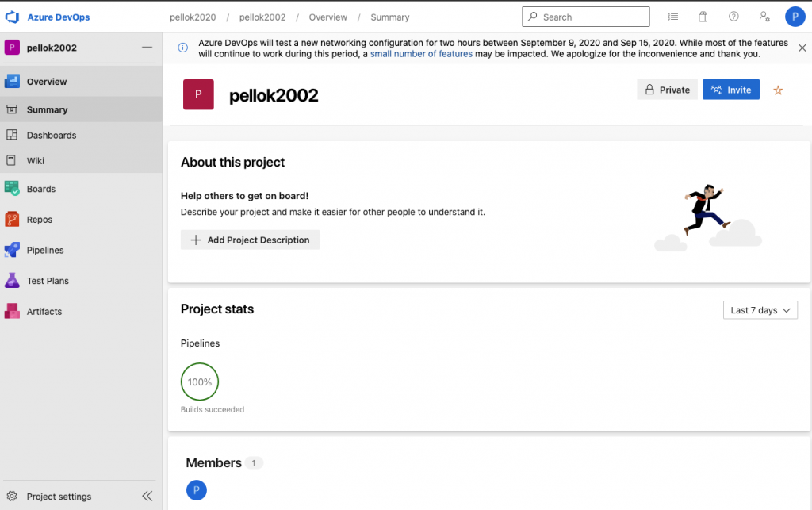Open the work items list icon
The image size is (812, 510).
point(673,17)
